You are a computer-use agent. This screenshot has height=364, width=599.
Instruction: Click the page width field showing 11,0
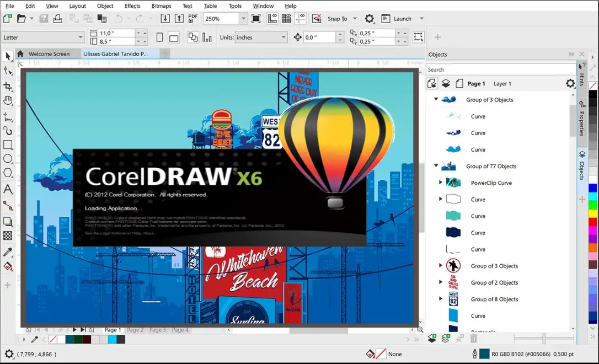(116, 33)
